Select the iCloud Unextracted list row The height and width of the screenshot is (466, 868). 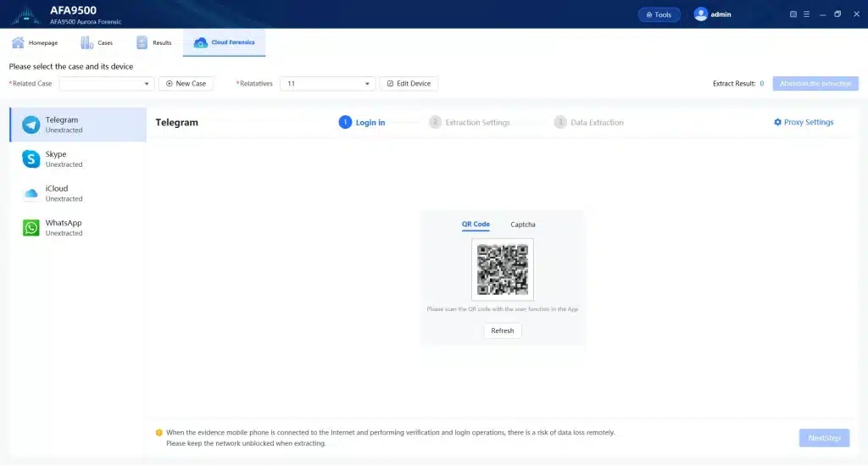pyautogui.click(x=78, y=193)
